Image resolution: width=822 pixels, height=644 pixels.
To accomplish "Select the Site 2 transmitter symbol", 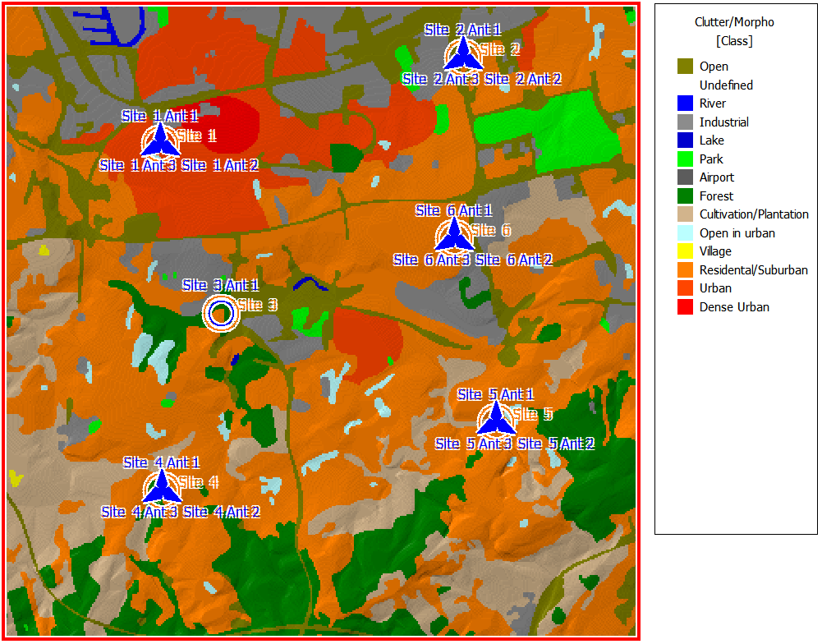I will click(464, 55).
